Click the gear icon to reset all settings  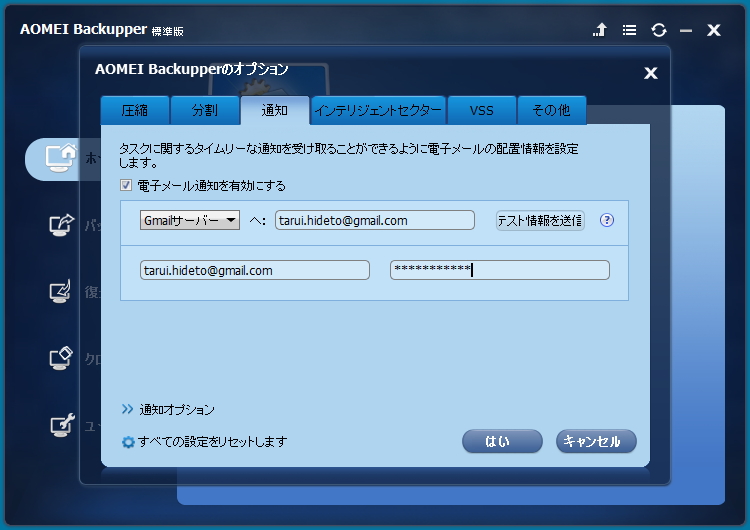tap(128, 442)
